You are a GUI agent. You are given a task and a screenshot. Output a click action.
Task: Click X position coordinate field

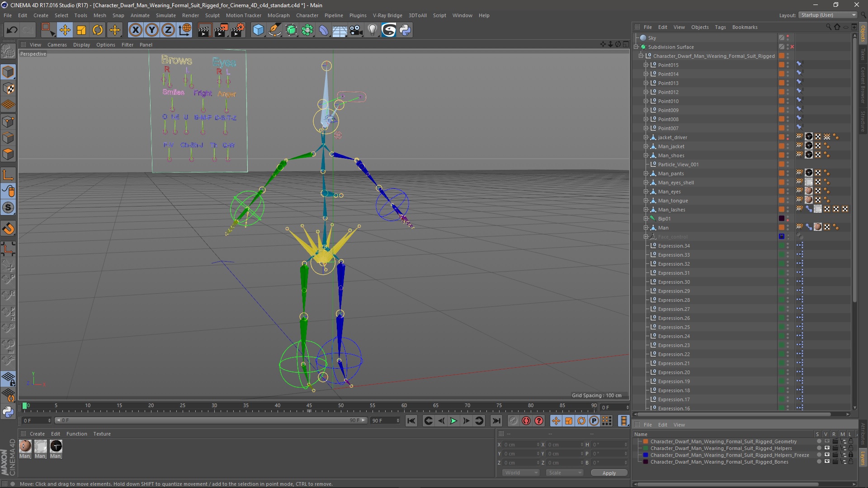pyautogui.click(x=521, y=445)
